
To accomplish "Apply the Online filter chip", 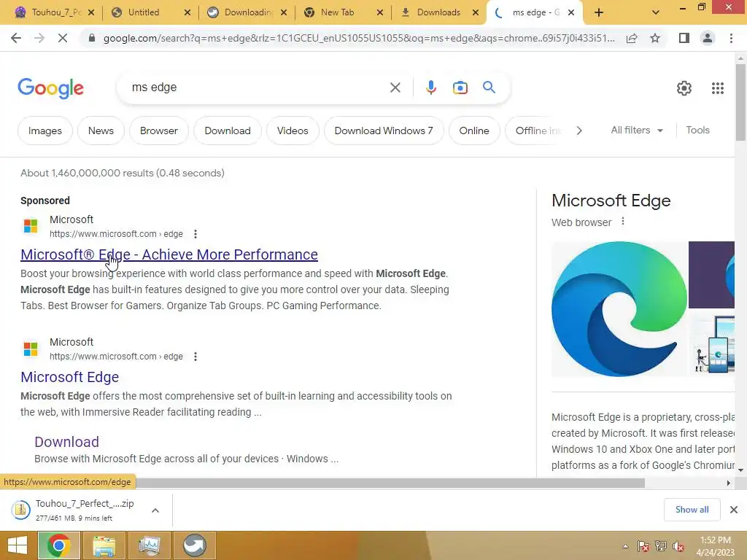I will pyautogui.click(x=474, y=131).
